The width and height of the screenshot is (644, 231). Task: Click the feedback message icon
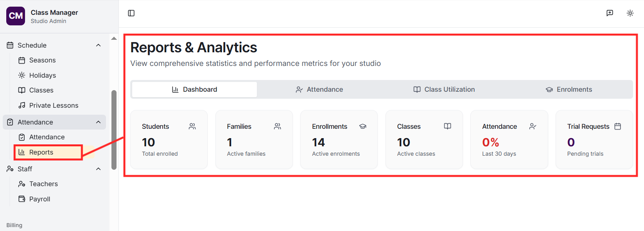(610, 13)
